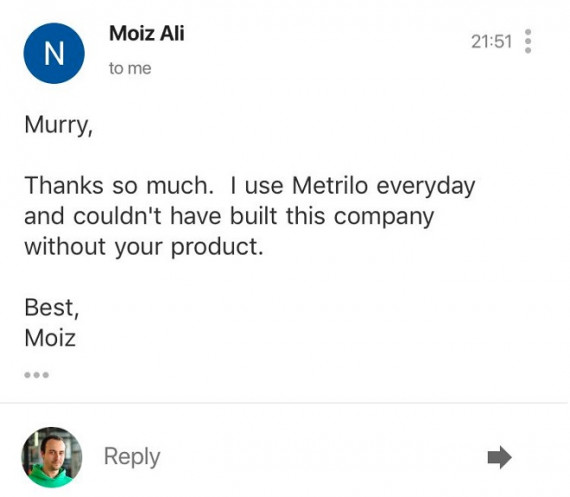570x497 pixels.
Task: Expand the "to me" recipient details
Action: tap(130, 68)
